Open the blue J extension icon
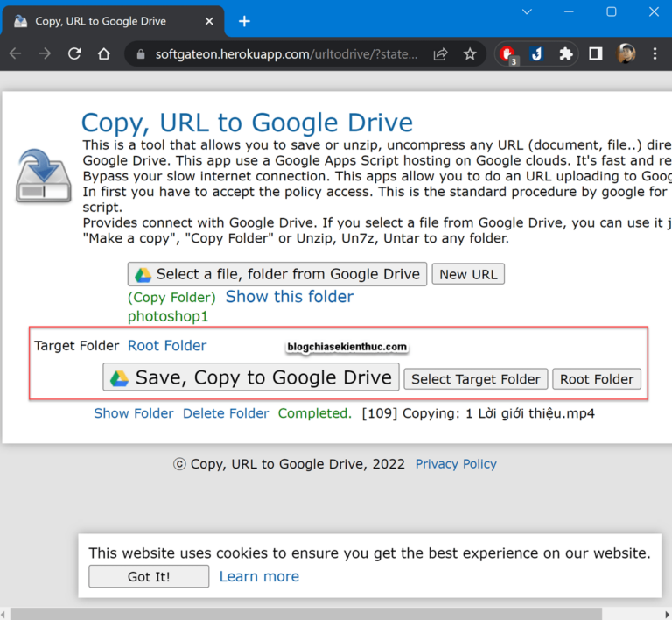This screenshot has height=620, width=672. tap(536, 54)
